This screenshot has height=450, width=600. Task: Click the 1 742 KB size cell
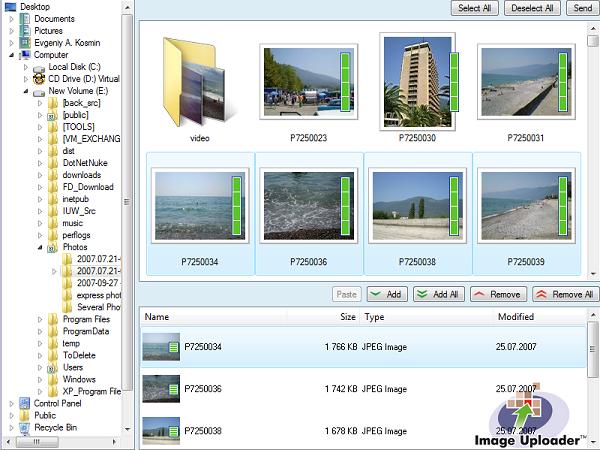[341, 389]
